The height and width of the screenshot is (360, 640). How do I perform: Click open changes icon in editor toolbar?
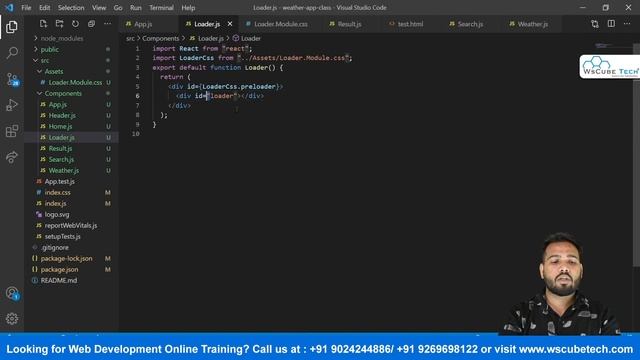[x=595, y=24]
